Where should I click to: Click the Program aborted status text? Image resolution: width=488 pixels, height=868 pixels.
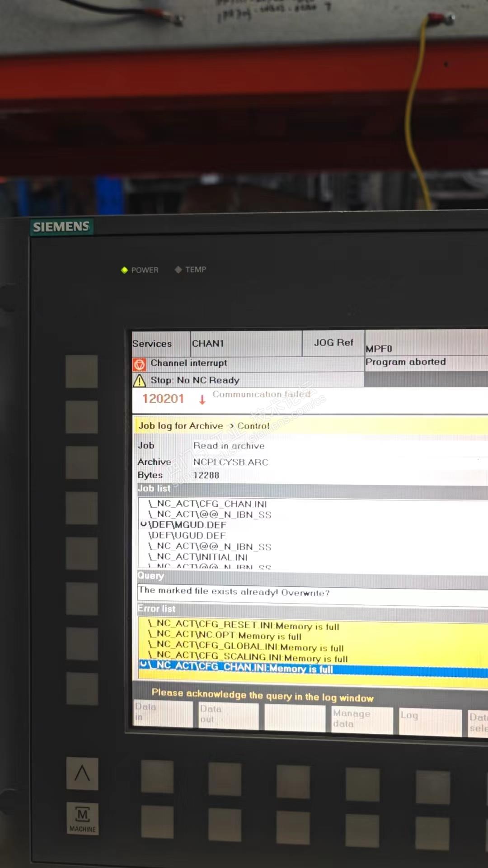405,362
